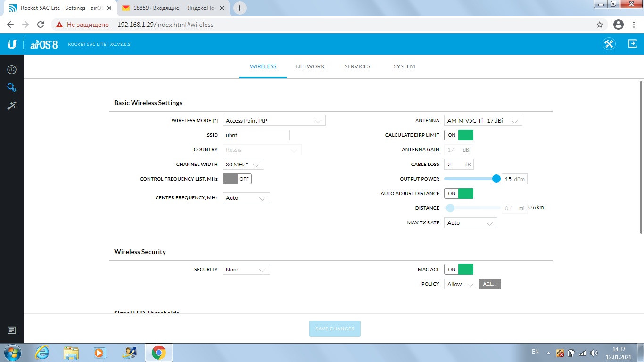
Task: Toggle the MAC ACL switch
Action: pyautogui.click(x=459, y=269)
